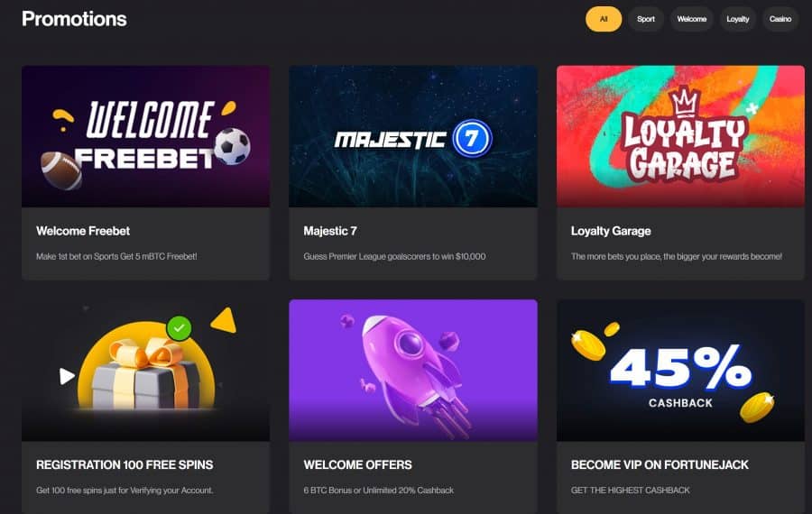Viewport: 812px width, 514px height.
Task: Click the Majestic 7 banner image
Action: tap(412, 137)
